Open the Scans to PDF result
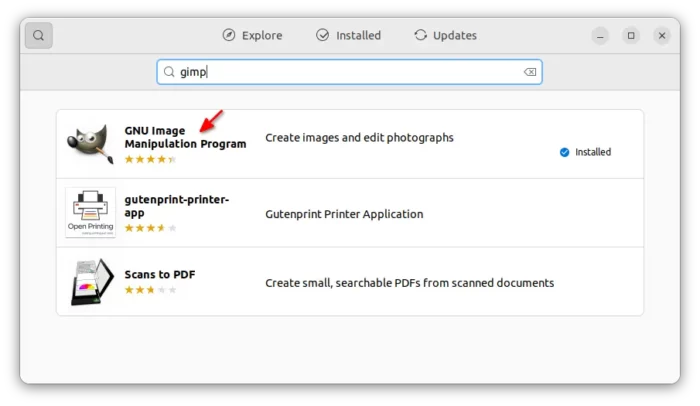 [x=350, y=282]
